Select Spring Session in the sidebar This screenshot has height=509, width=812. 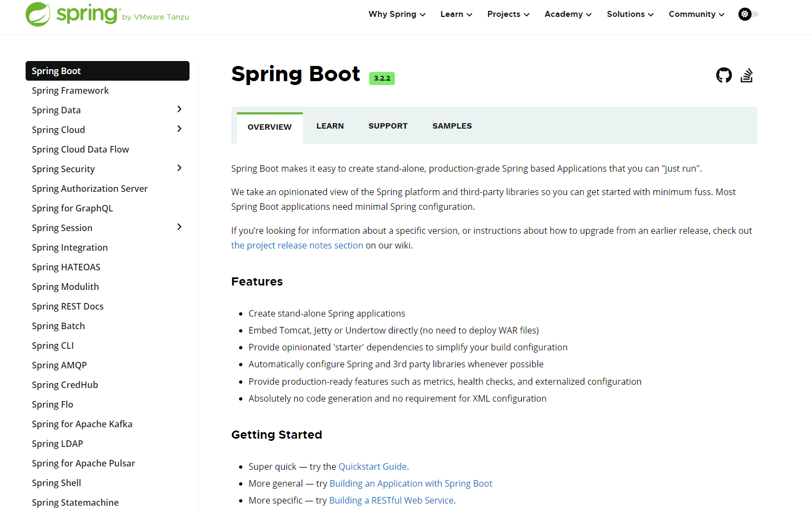coord(62,228)
